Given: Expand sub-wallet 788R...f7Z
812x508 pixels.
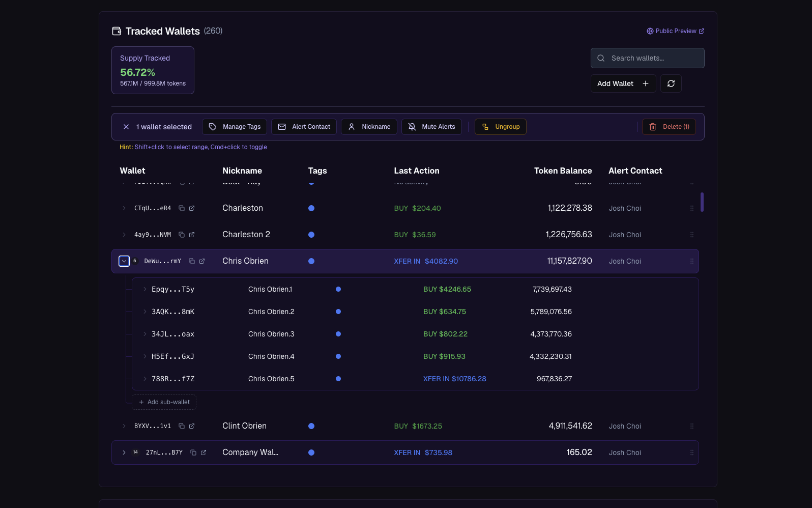Looking at the screenshot, I should tap(145, 379).
